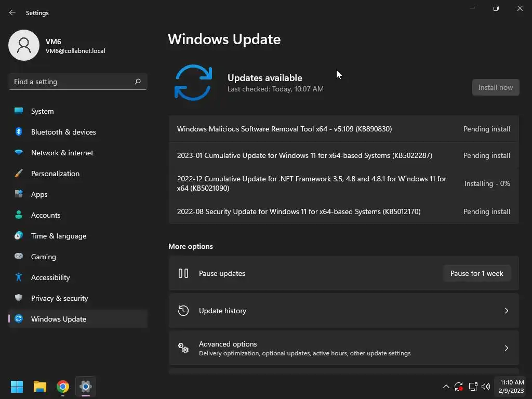Click the update restart tray icon

pos(459,387)
